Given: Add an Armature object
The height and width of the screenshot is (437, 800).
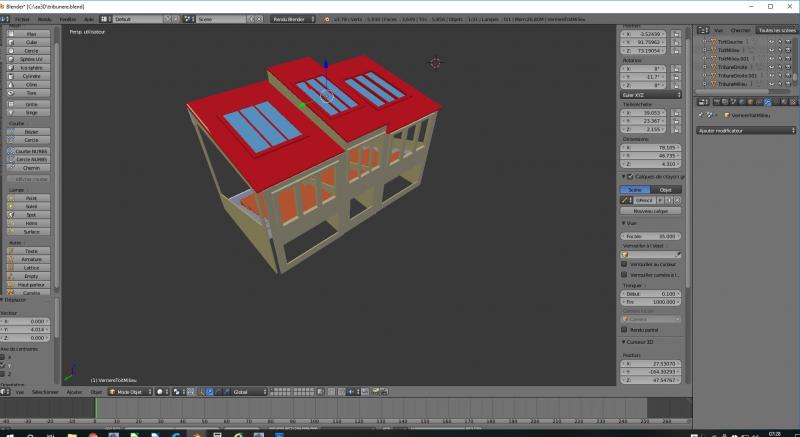Looking at the screenshot, I should click(x=31, y=258).
